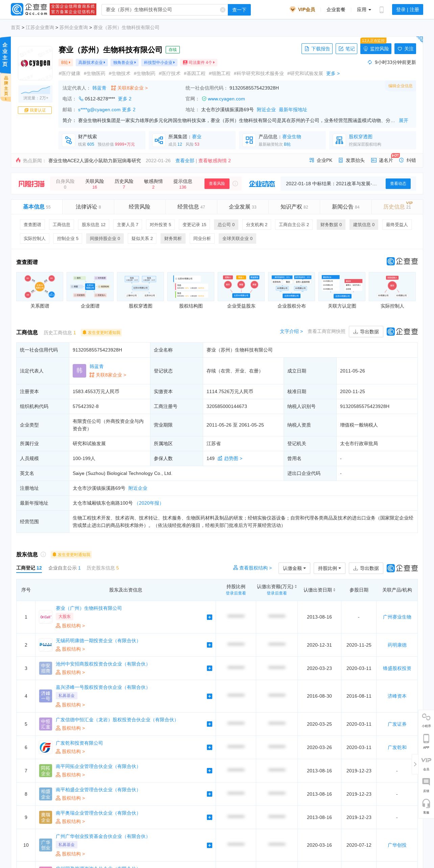
Task: Switch to the 知识产权 tab
Action: [294, 207]
